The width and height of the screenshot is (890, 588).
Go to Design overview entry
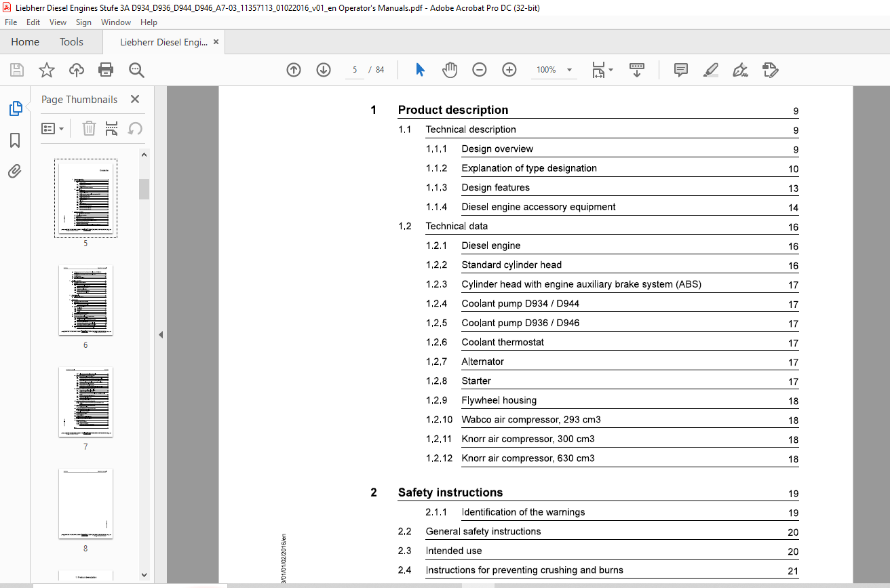coord(497,149)
